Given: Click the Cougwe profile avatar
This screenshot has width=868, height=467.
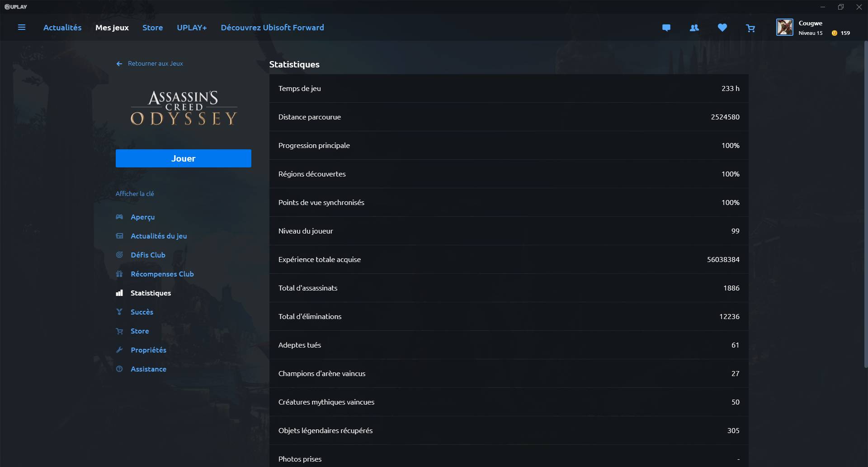Looking at the screenshot, I should pos(784,27).
